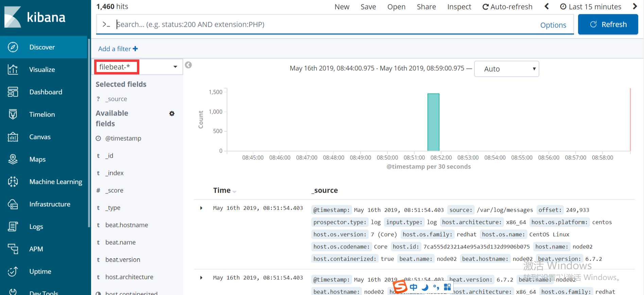Select the _type field
This screenshot has height=295, width=644.
(x=113, y=208)
